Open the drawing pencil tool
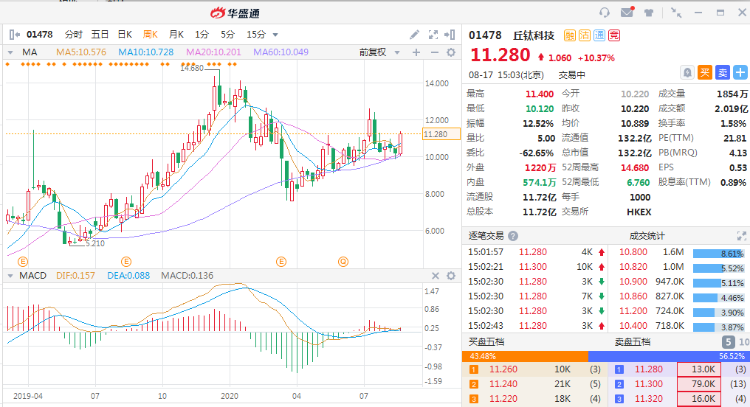750x407 pixels. coord(414,34)
